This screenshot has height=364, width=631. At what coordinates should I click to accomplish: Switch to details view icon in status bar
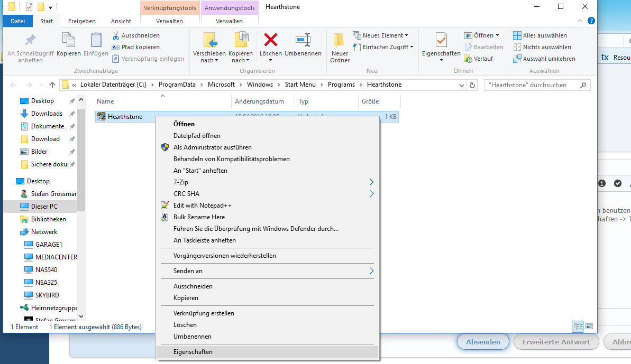(578, 326)
